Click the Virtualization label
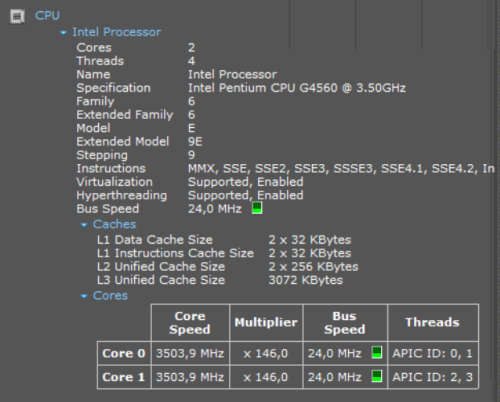This screenshot has height=402, width=500. [114, 182]
